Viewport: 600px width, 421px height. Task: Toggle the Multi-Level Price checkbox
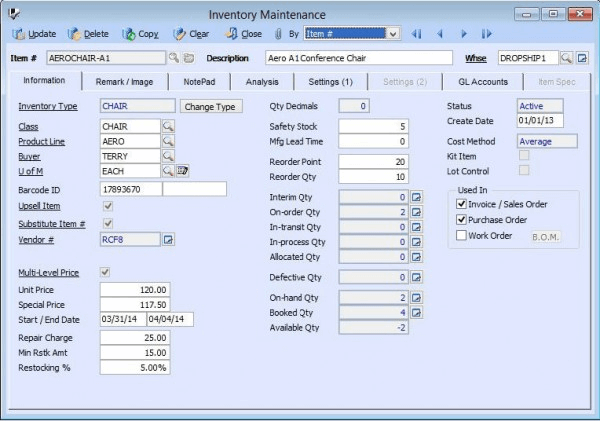pyautogui.click(x=105, y=272)
